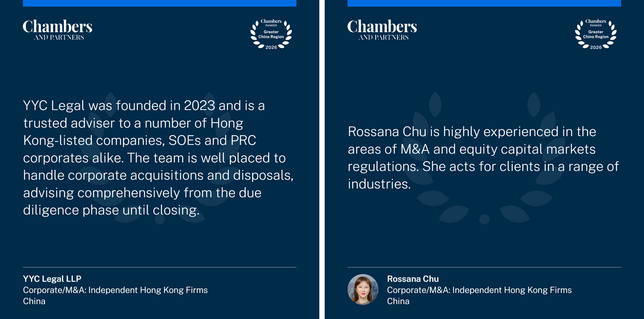The width and height of the screenshot is (644, 319).
Task: Select the Chambers Ranked laurel badge on right card
Action: pos(596,34)
